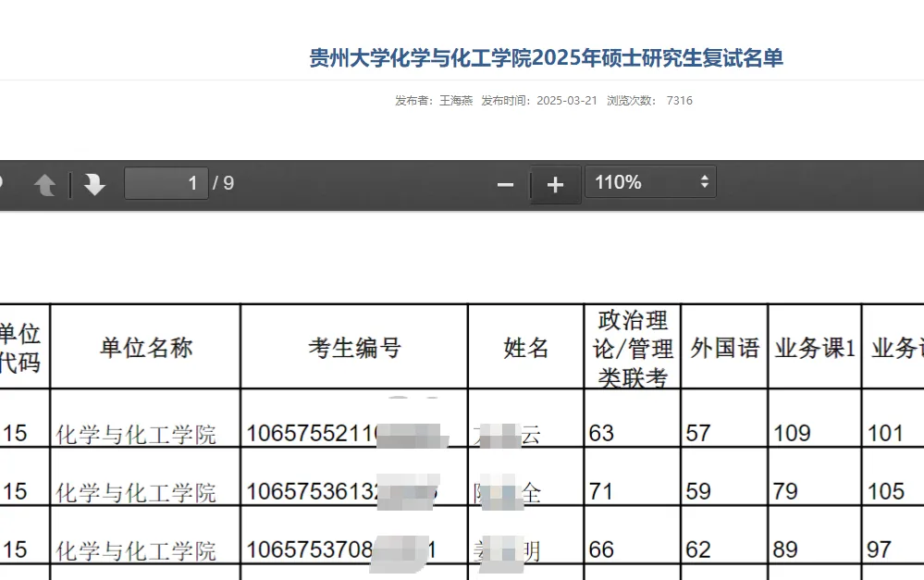
Task: Click score 105 cell in second row
Action: point(893,476)
